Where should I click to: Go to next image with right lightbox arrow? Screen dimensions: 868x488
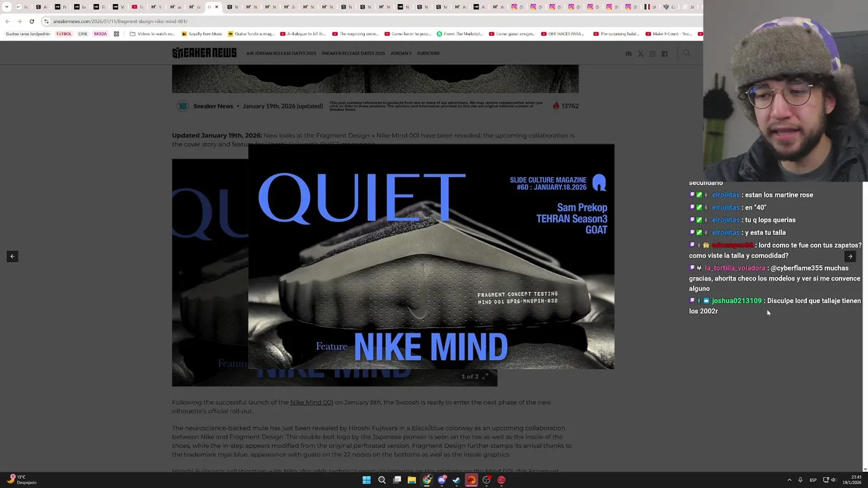coord(850,256)
